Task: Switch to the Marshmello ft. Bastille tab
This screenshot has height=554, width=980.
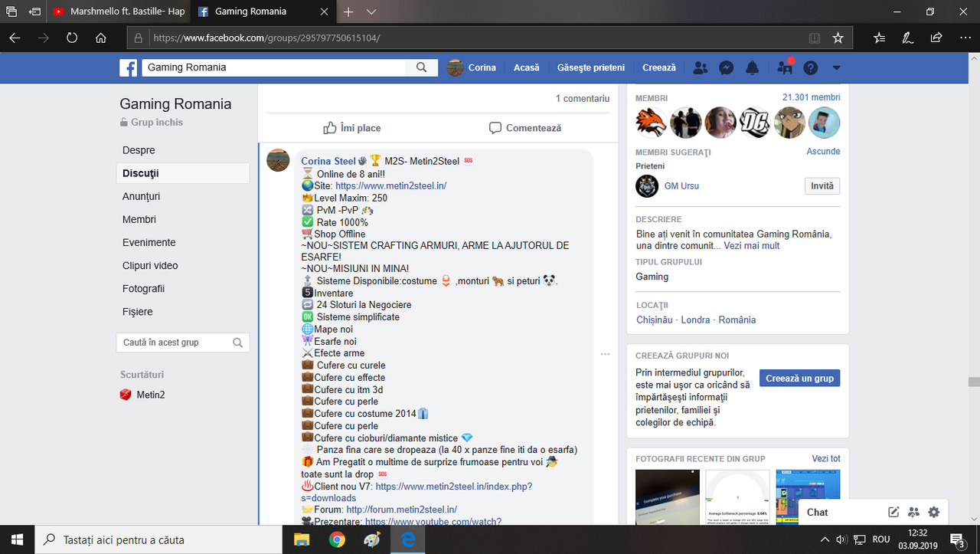Action: [118, 11]
